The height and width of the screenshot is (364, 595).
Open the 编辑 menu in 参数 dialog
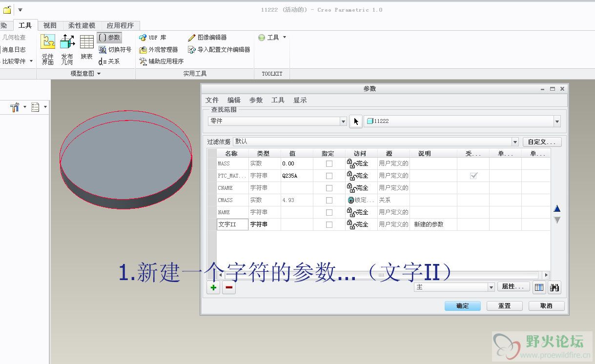pos(234,100)
